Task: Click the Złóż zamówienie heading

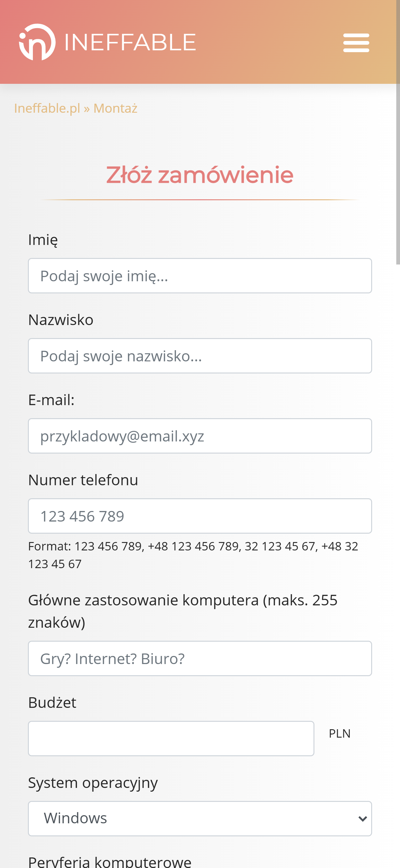Action: pos(200,175)
